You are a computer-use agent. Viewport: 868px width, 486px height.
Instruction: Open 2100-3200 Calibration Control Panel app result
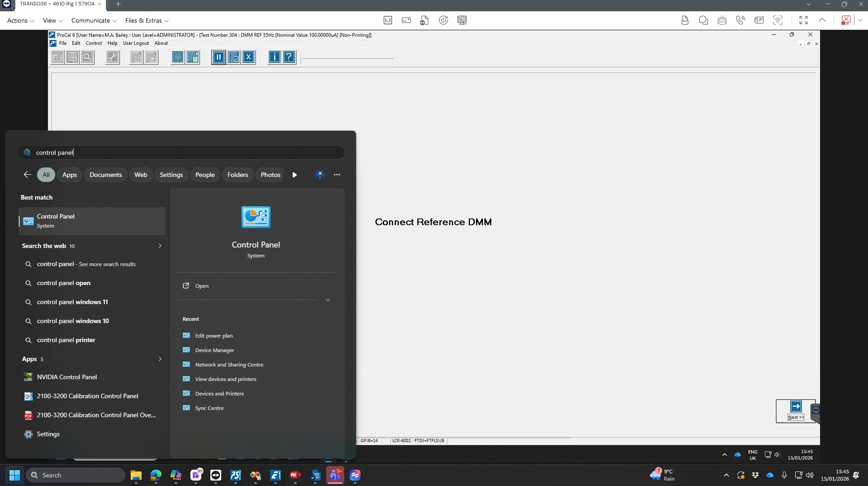92,396
